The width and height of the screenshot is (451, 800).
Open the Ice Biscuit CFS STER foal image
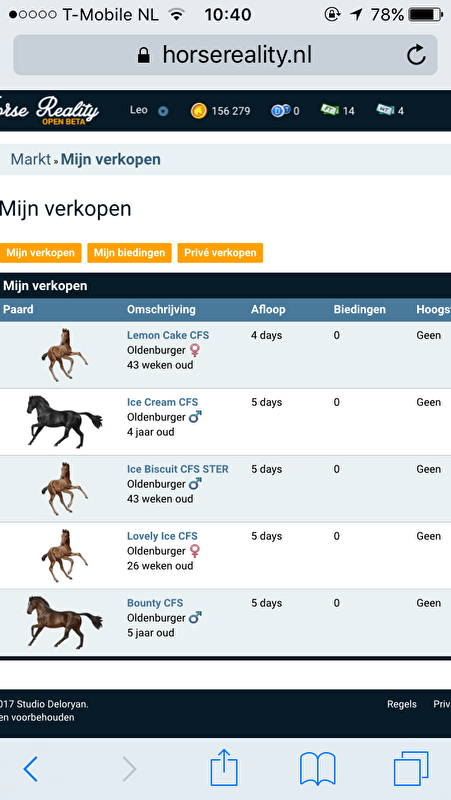click(64, 489)
